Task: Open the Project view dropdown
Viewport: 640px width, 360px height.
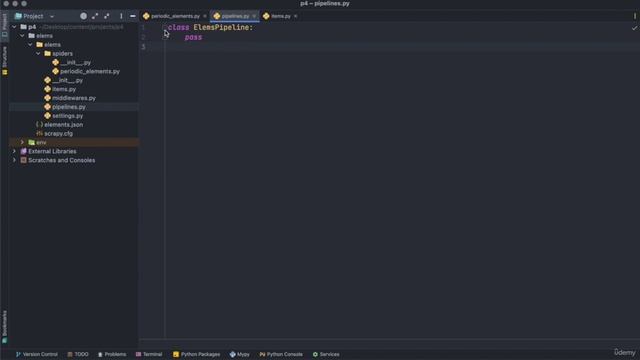Action: click(52, 16)
